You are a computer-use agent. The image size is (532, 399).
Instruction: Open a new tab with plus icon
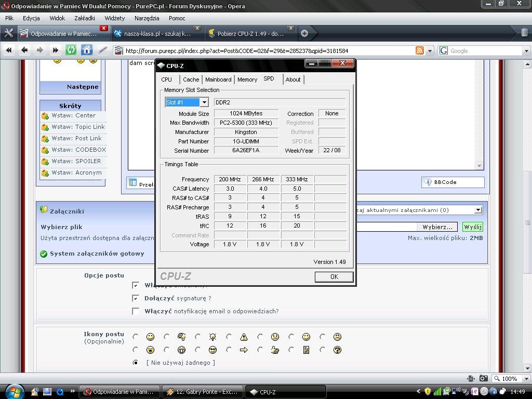(304, 33)
